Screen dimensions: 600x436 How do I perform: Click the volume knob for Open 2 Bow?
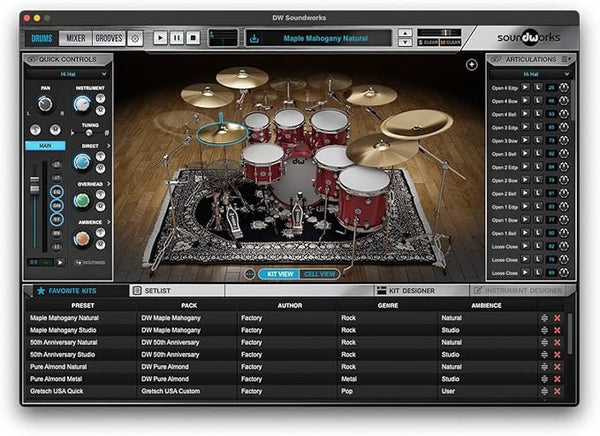564,180
